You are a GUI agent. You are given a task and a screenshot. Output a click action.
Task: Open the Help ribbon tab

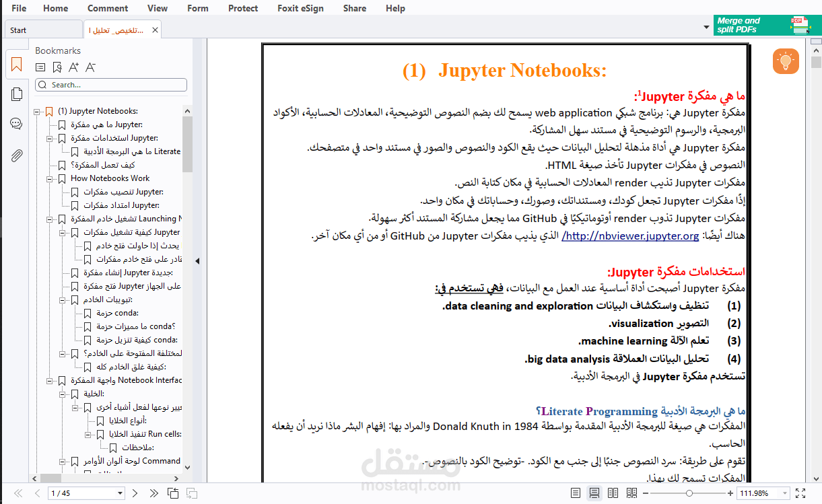396,8
